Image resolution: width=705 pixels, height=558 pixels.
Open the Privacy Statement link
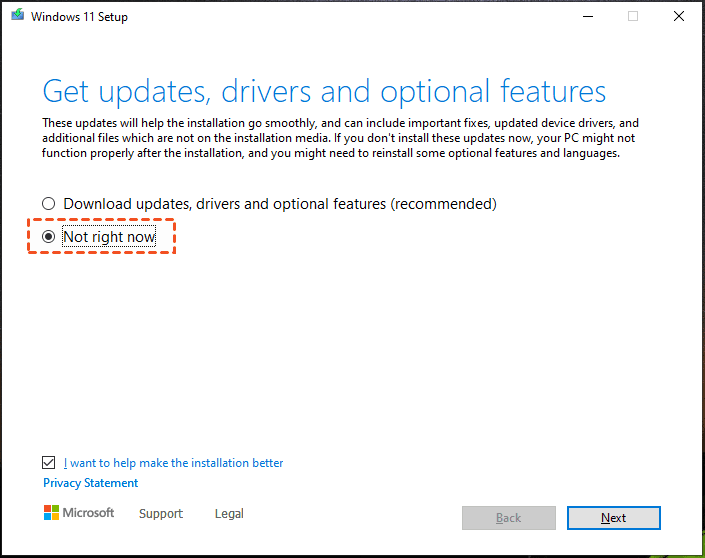[x=90, y=483]
